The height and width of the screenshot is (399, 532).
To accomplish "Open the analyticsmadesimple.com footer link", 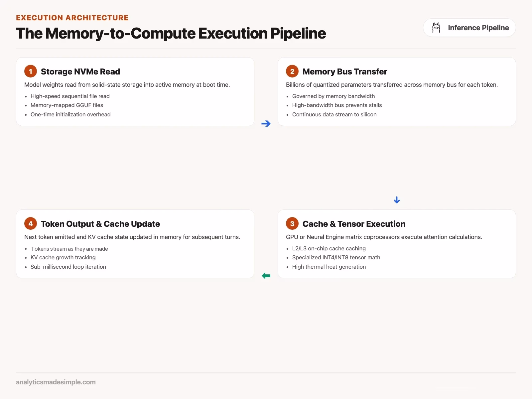I will coord(56,382).
